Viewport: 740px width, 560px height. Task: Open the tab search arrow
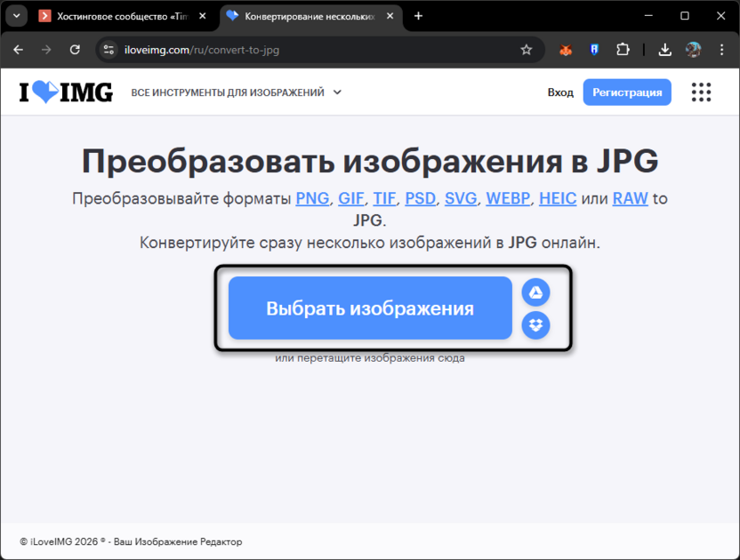tap(16, 15)
